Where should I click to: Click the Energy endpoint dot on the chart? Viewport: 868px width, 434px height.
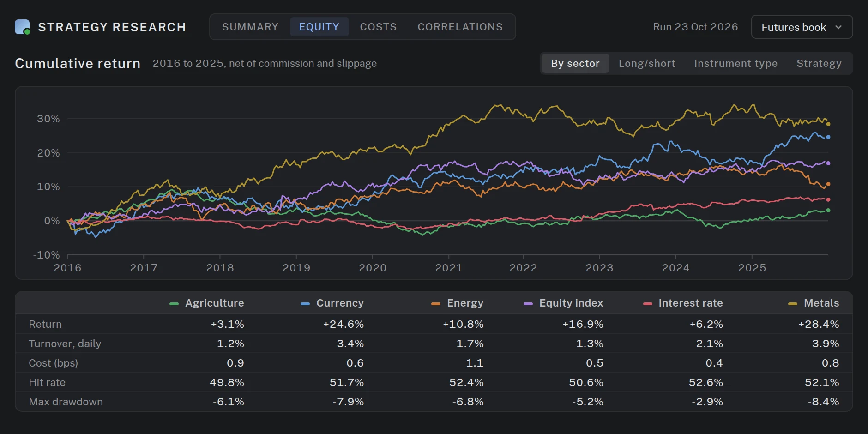828,184
